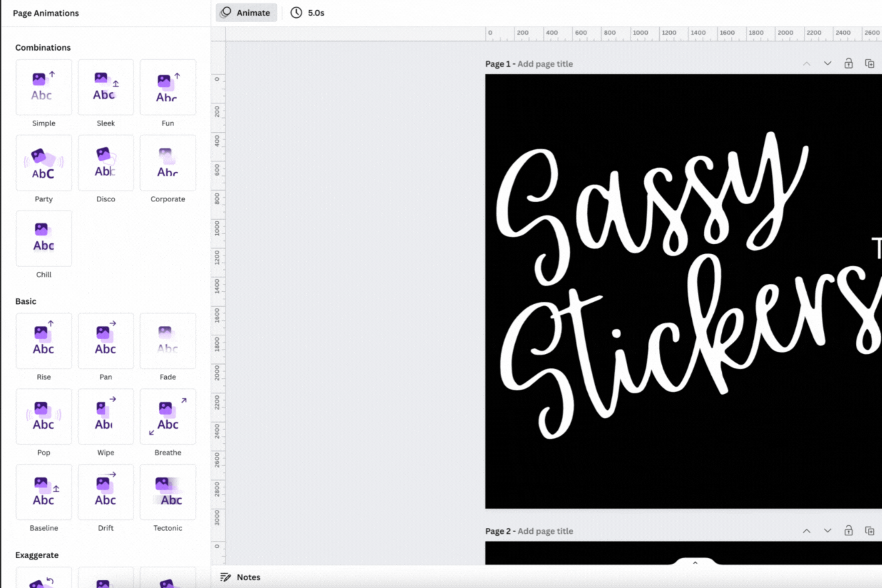
Task: Expand the bottom page thumbnails drawer
Action: coord(695,563)
